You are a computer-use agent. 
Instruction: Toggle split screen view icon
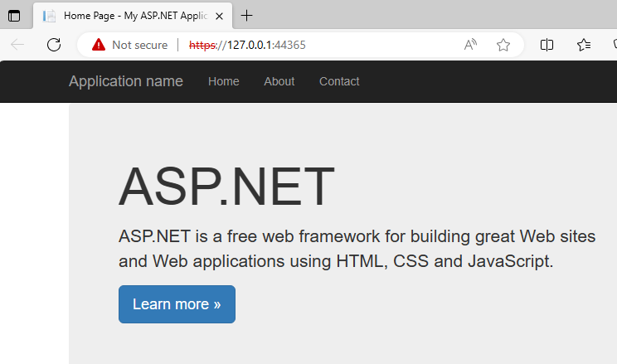[x=547, y=45]
